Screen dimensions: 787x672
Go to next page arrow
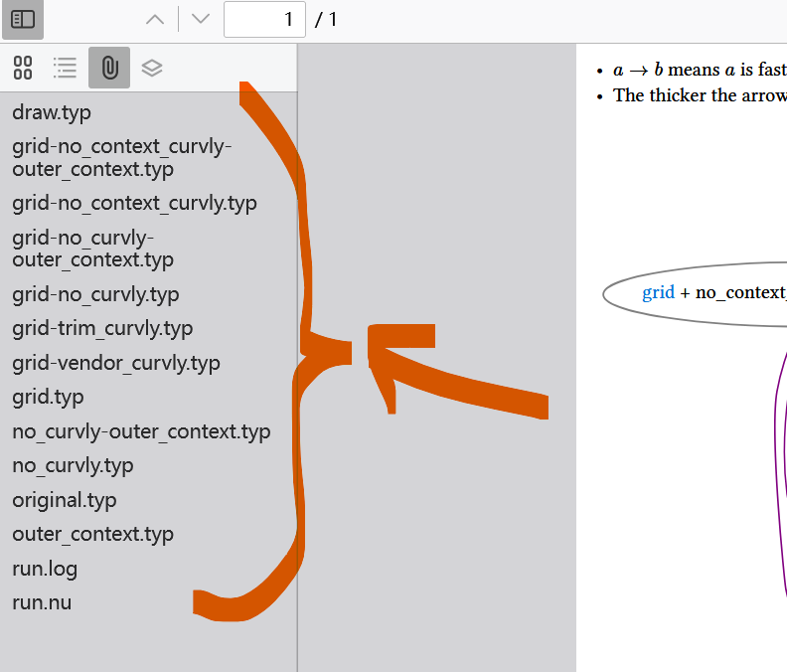[x=201, y=20]
